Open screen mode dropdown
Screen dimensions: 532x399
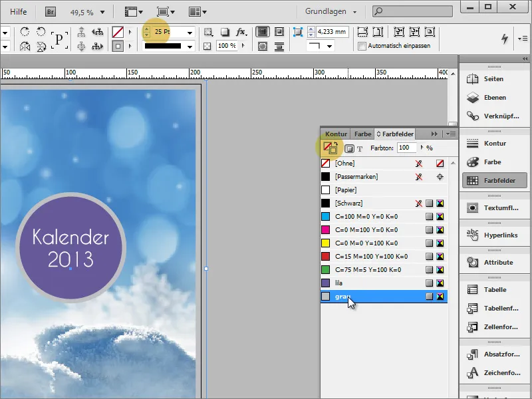tap(166, 12)
